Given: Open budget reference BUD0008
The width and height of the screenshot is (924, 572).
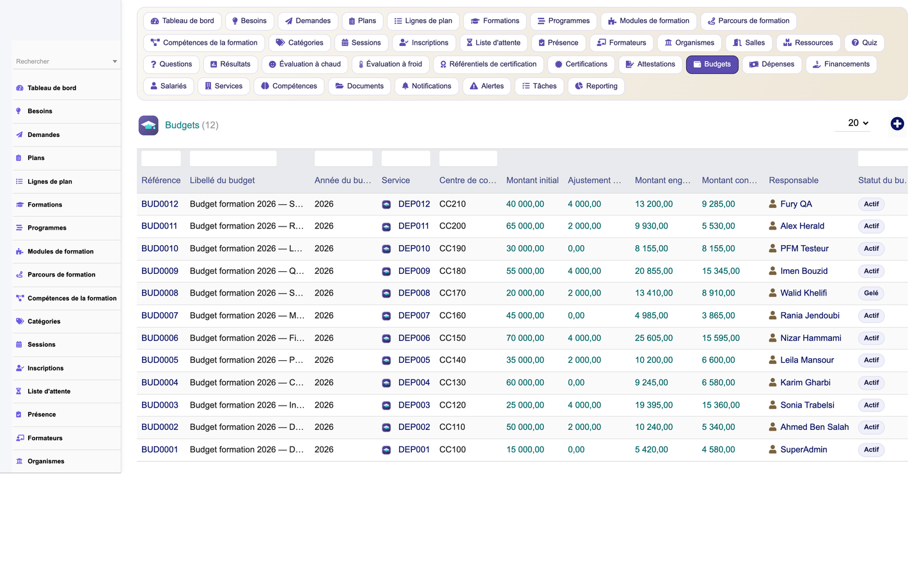Looking at the screenshot, I should coord(160,293).
